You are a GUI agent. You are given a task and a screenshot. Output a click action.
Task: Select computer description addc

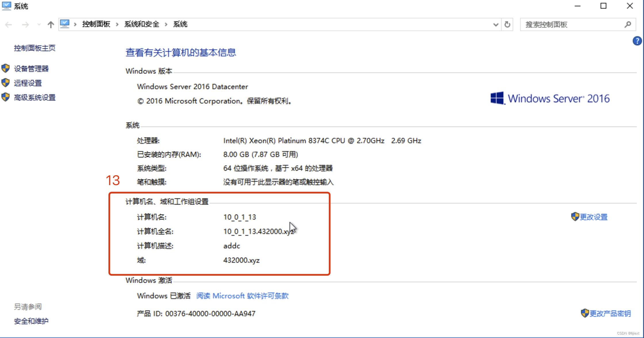tap(232, 246)
